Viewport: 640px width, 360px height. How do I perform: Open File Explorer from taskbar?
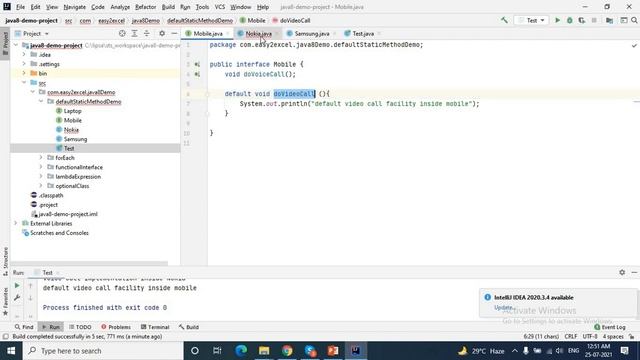pos(264,351)
